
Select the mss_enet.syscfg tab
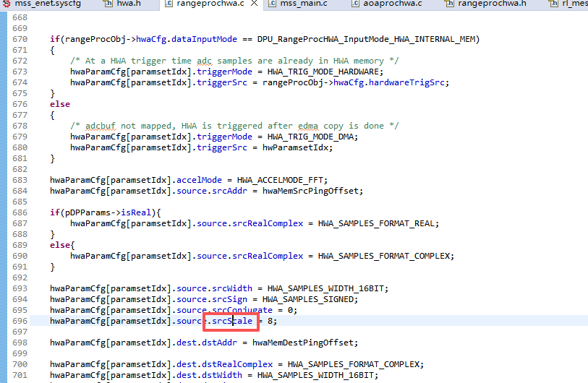(48, 4)
